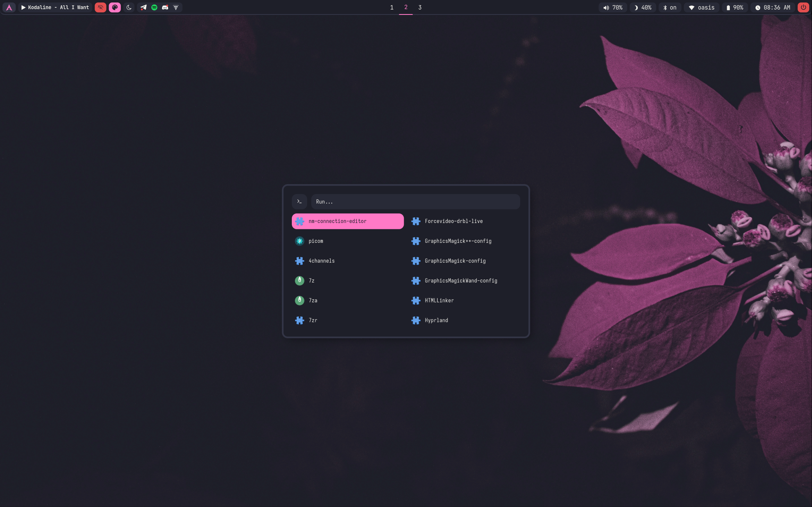Image resolution: width=812 pixels, height=507 pixels.
Task: Open the oasis Wi-Fi network menu
Action: [x=701, y=7]
